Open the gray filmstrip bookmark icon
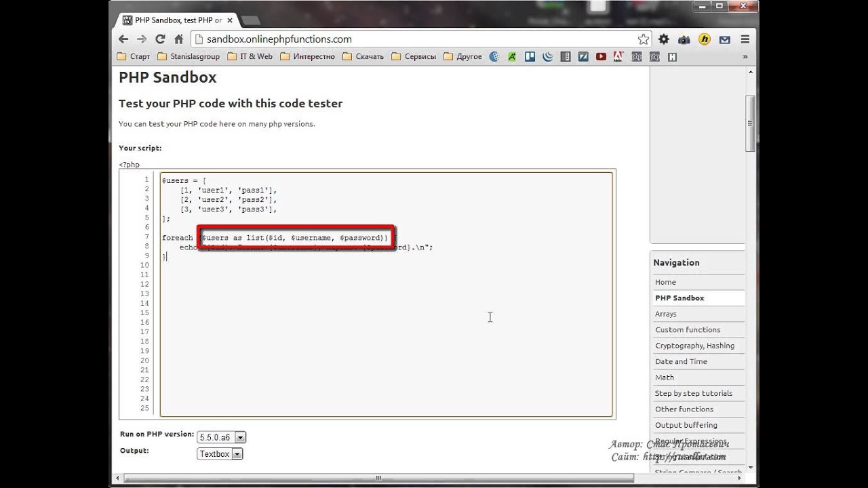 (x=565, y=57)
